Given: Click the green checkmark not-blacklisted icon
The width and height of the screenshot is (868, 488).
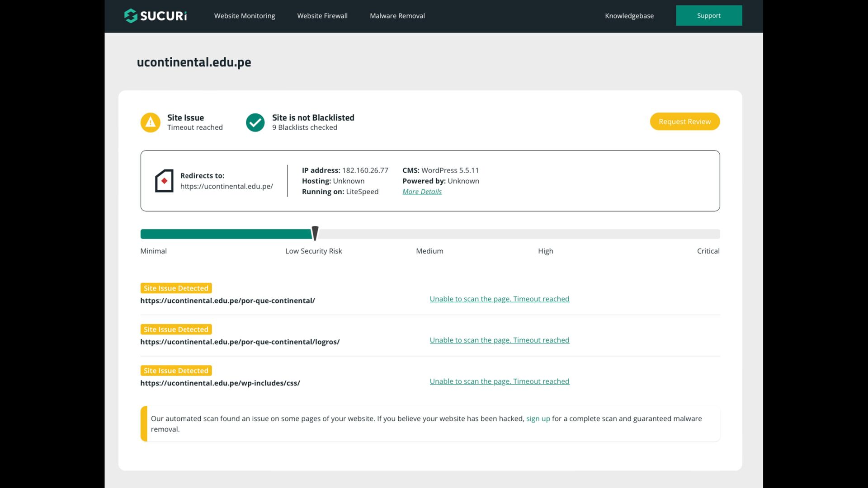Looking at the screenshot, I should (255, 122).
